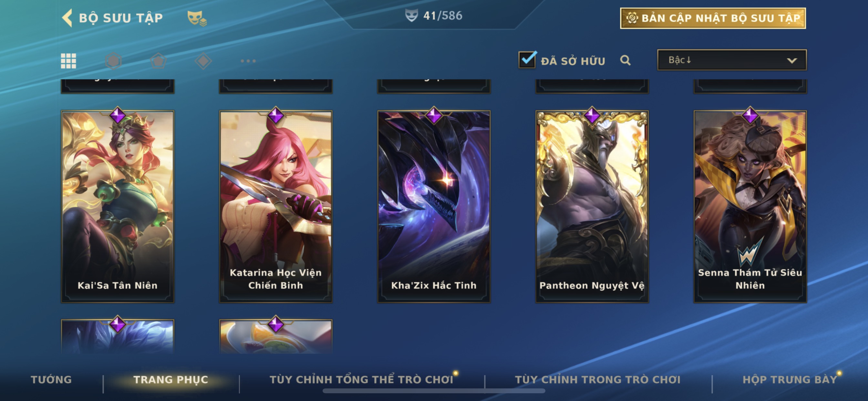
Task: Uncheck the Đã Sở Hữu checkbox
Action: click(x=527, y=60)
